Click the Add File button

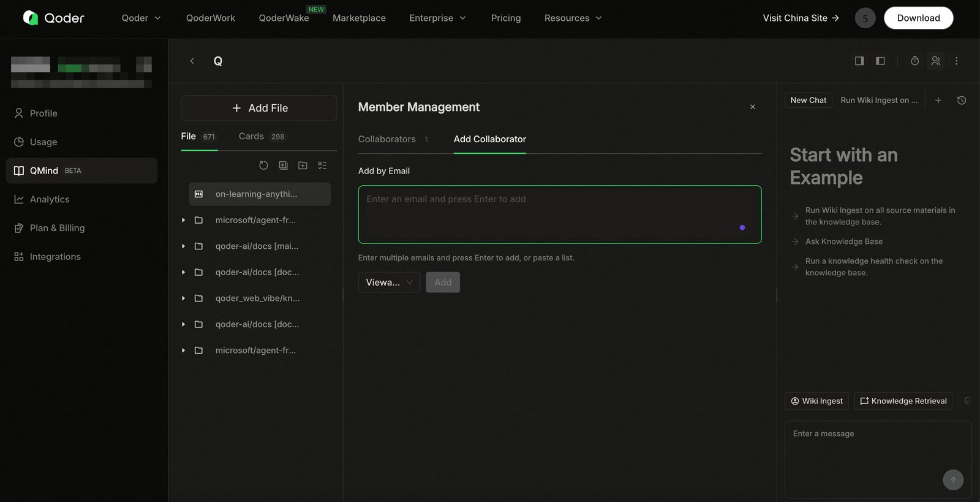coord(259,108)
